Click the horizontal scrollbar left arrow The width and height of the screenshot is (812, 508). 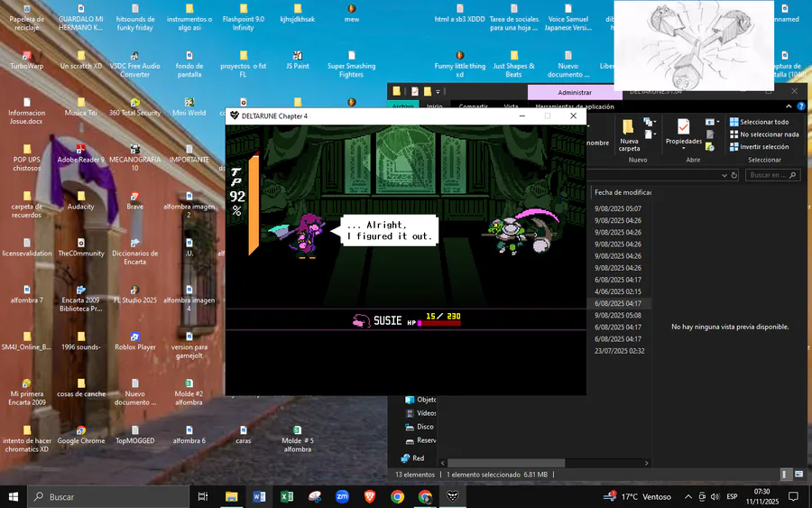coord(443,463)
